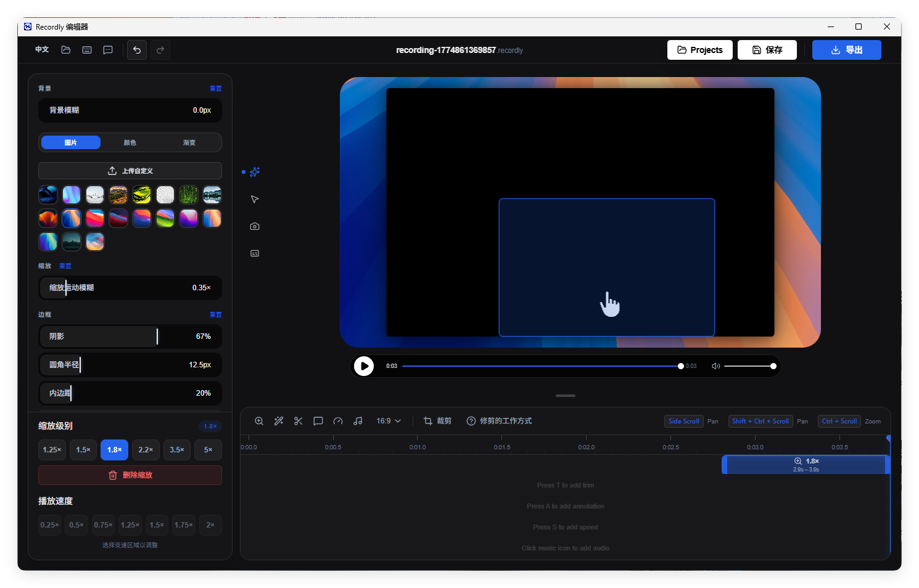Click the undo arrow button
The width and height of the screenshot is (919, 588).
pos(136,50)
